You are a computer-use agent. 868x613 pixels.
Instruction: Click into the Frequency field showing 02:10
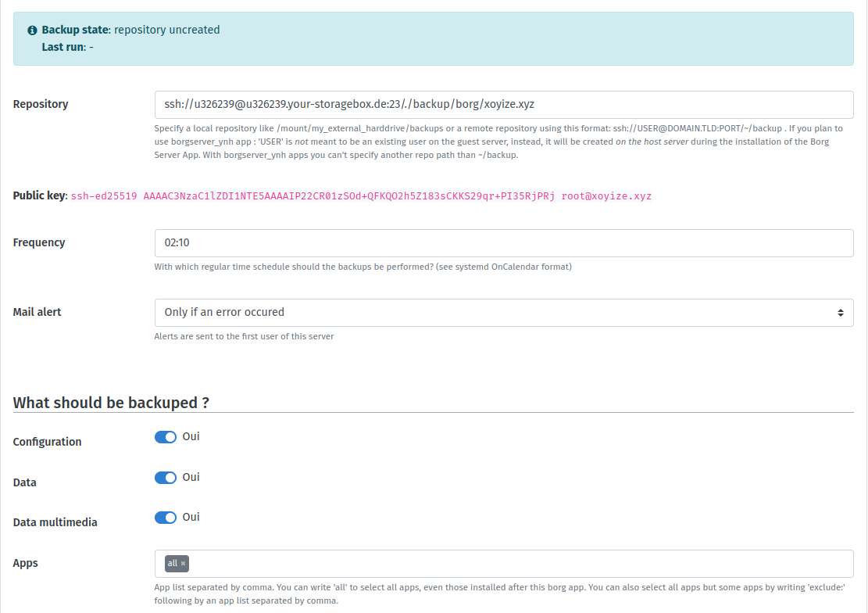click(x=503, y=242)
